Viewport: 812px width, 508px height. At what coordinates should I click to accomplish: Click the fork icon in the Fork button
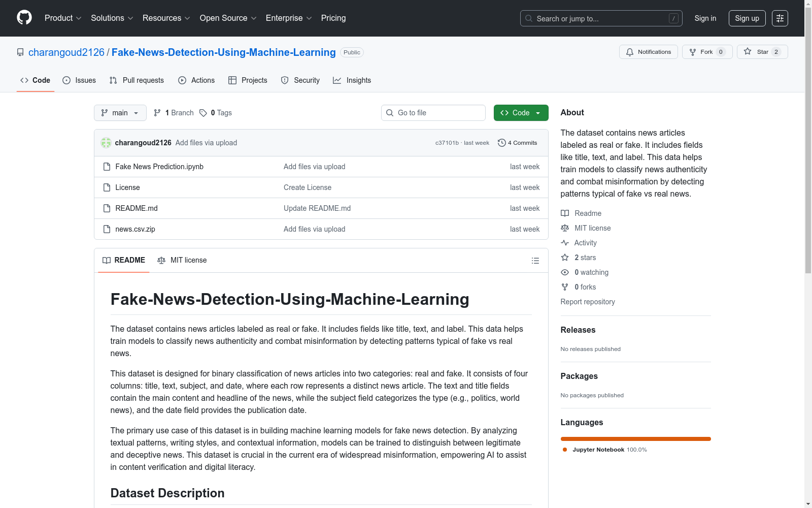693,52
